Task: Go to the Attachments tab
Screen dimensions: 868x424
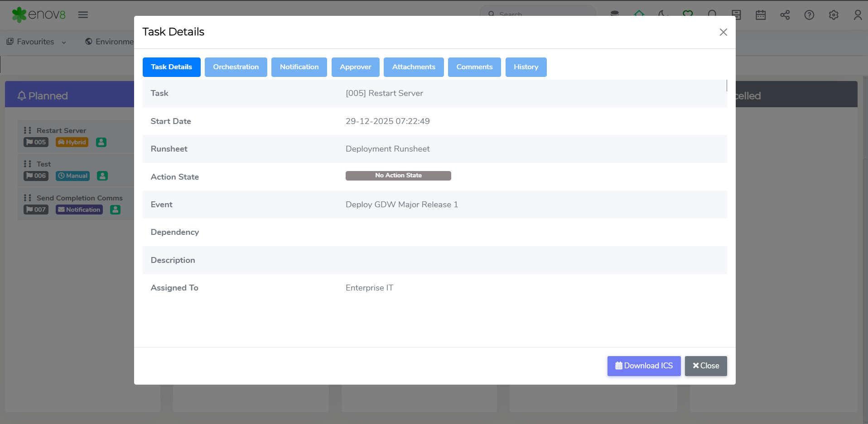Action: (x=413, y=67)
